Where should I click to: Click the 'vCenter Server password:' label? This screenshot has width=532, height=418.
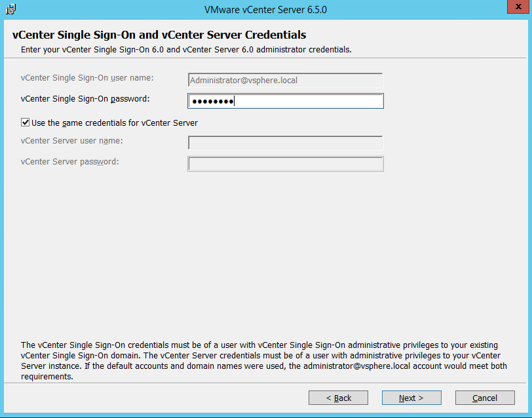coord(70,162)
